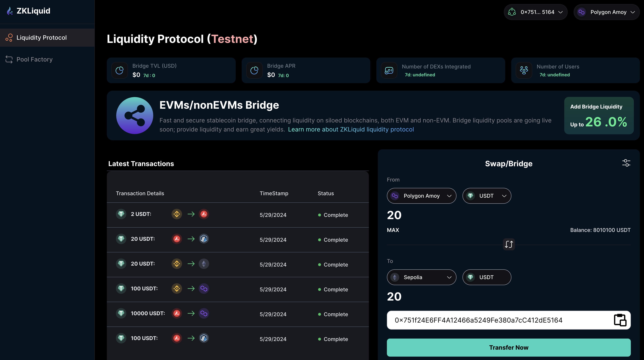Click the ZKLiquid logo icon
The image size is (644, 360).
point(10,11)
